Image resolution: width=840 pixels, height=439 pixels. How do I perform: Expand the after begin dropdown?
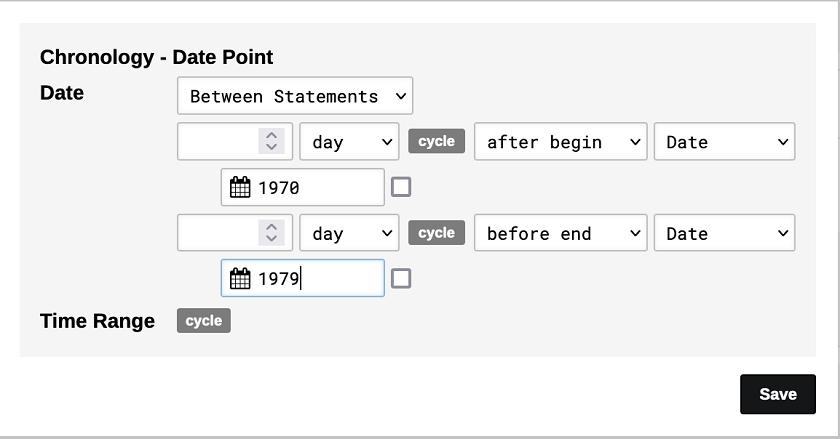[560, 142]
